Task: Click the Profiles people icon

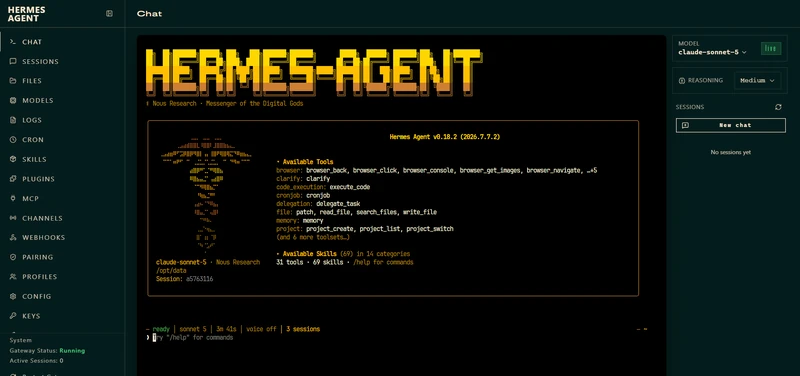Action: (x=13, y=277)
